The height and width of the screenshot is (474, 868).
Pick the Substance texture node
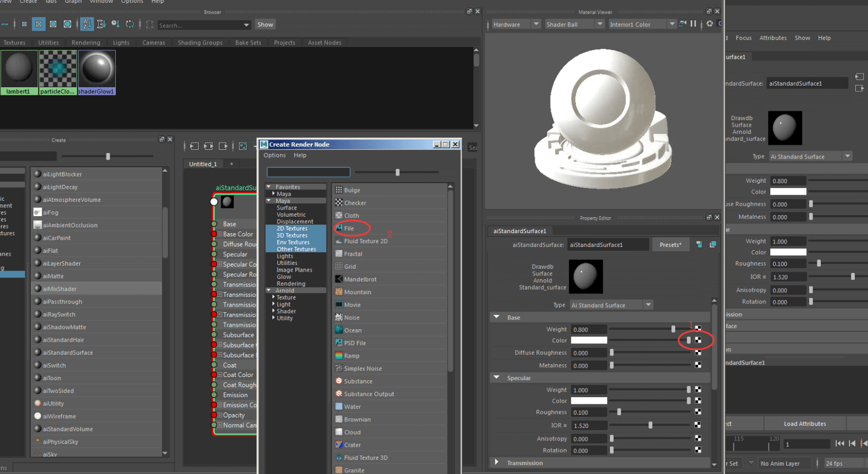pyautogui.click(x=358, y=381)
